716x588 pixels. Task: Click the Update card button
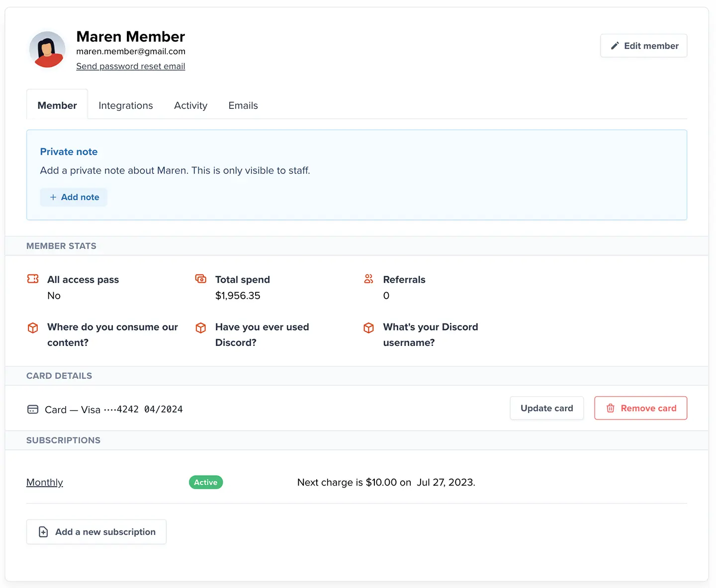[546, 408]
